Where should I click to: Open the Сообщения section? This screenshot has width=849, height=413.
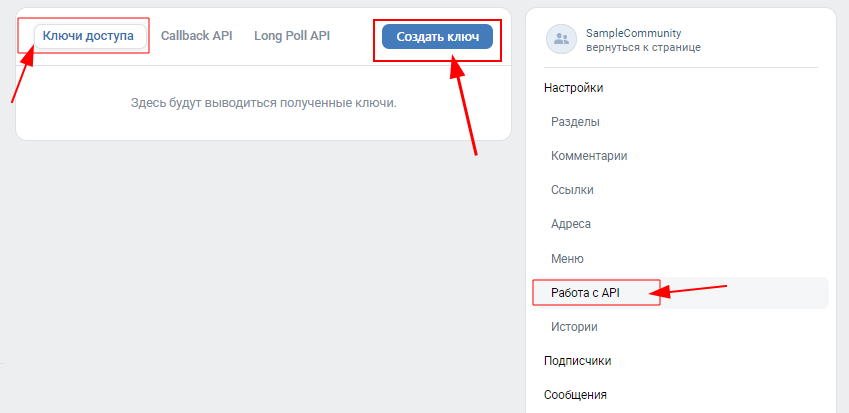pos(575,394)
